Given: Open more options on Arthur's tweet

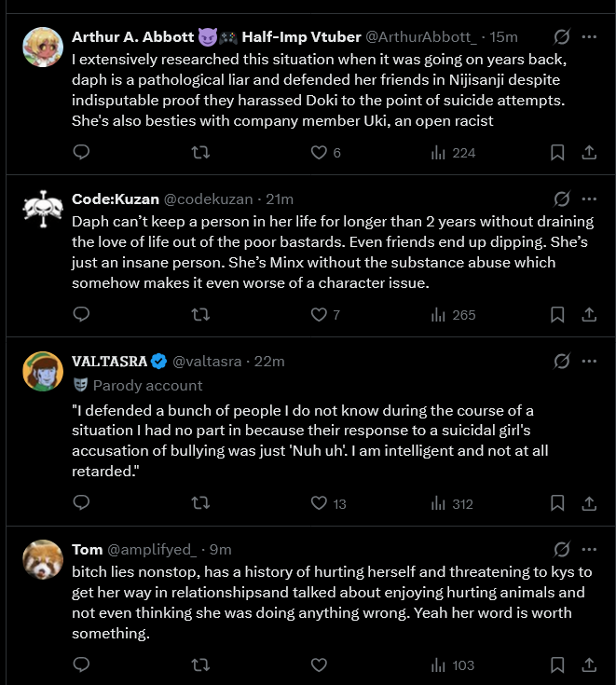Looking at the screenshot, I should 589,37.
